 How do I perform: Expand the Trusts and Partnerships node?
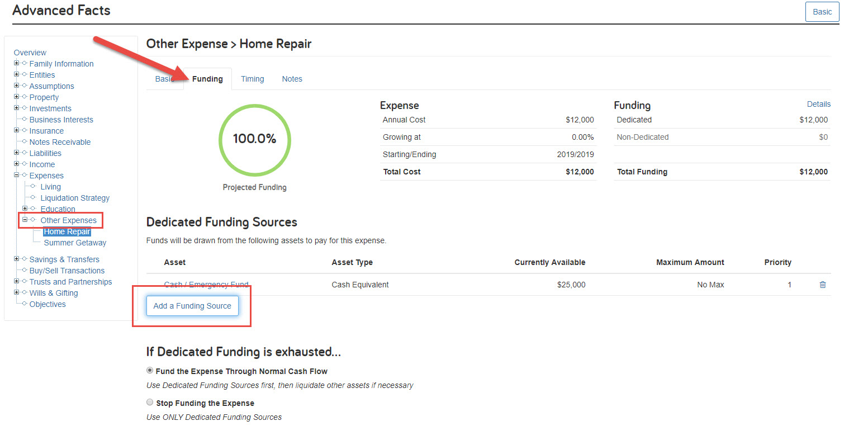(17, 281)
